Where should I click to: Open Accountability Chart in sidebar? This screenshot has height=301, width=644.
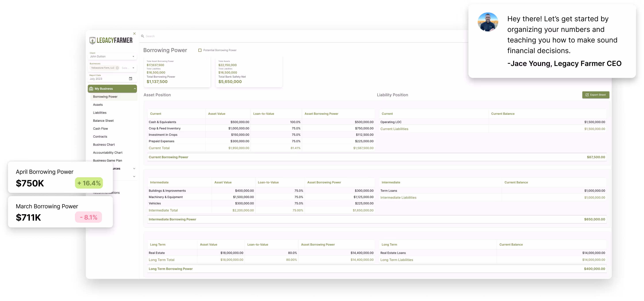tap(108, 153)
